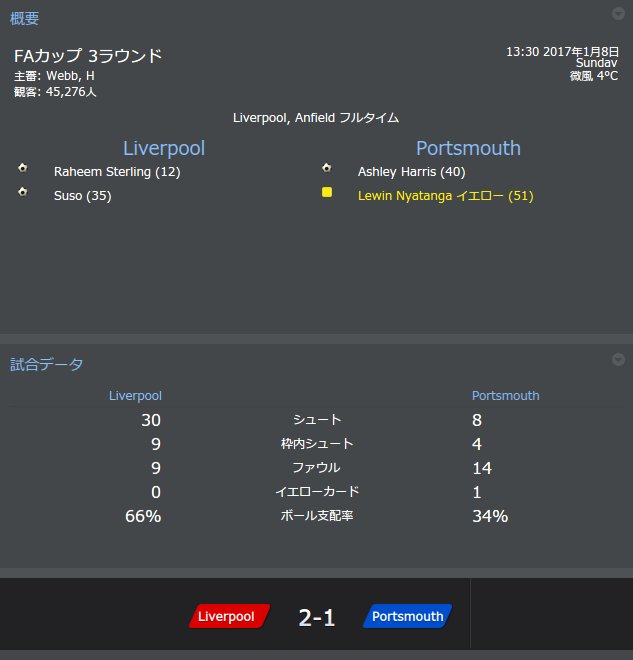Image resolution: width=633 pixels, height=660 pixels.
Task: Click the Portsmouth column header in stats
Action: (505, 396)
